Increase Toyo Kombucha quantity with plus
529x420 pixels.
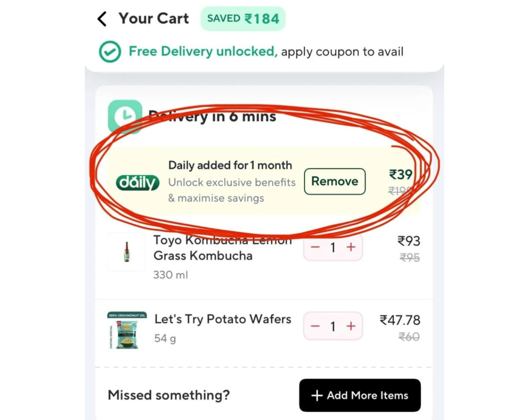pos(351,247)
